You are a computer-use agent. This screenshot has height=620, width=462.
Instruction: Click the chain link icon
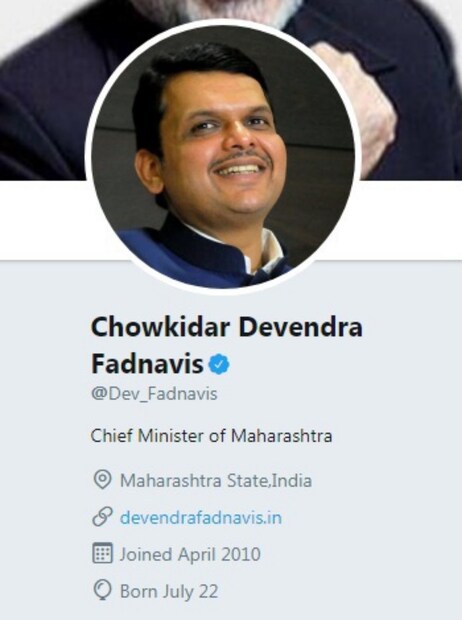coord(102,516)
